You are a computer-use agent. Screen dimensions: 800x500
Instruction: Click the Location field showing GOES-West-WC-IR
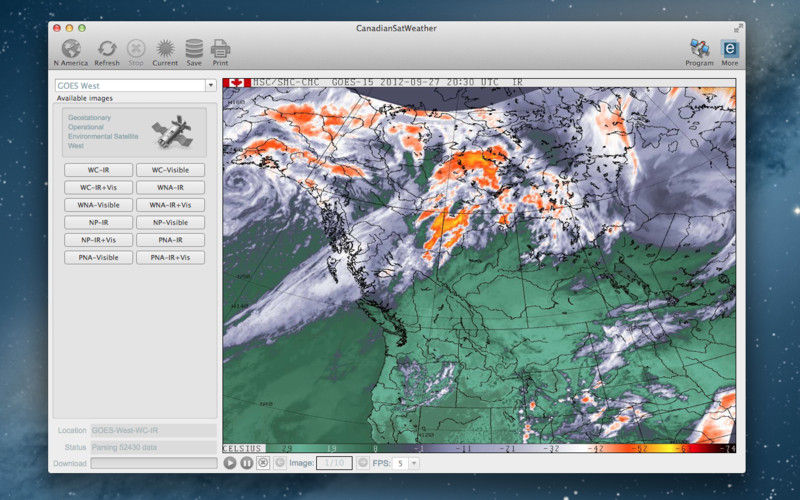[x=154, y=430]
